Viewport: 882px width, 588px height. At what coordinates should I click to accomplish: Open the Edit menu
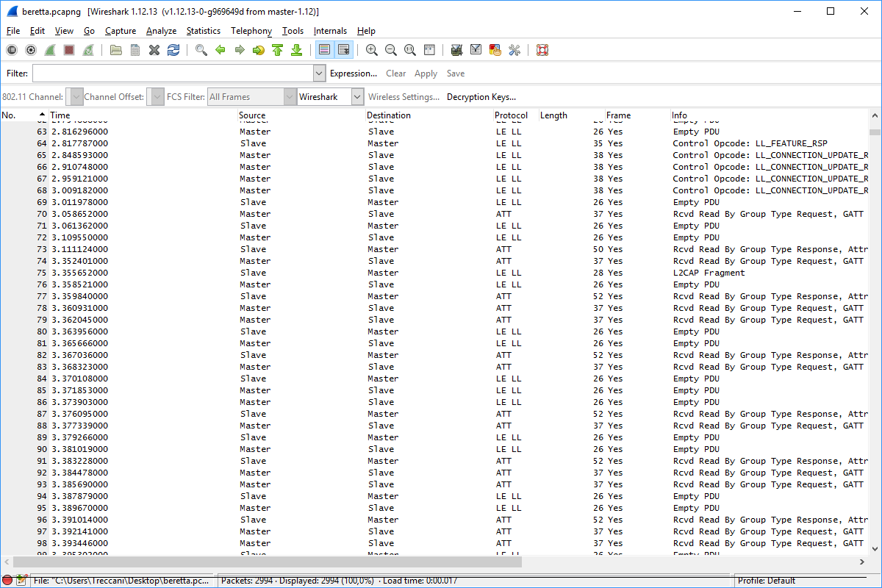[x=37, y=31]
